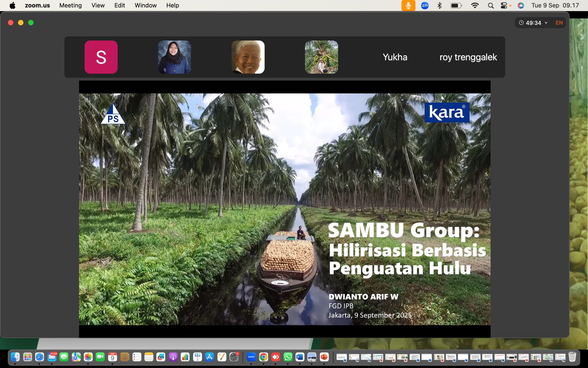Viewport: 588px width, 368px height.
Task: Launch WhatsApp from the Dock
Action: (288, 357)
